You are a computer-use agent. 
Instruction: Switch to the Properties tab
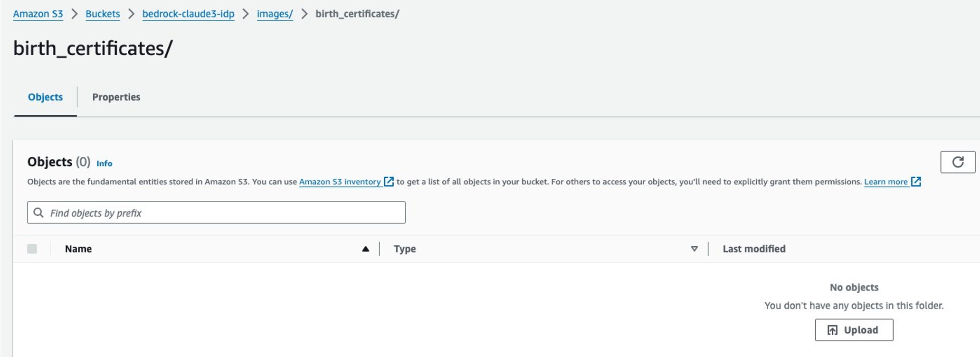pyautogui.click(x=116, y=97)
